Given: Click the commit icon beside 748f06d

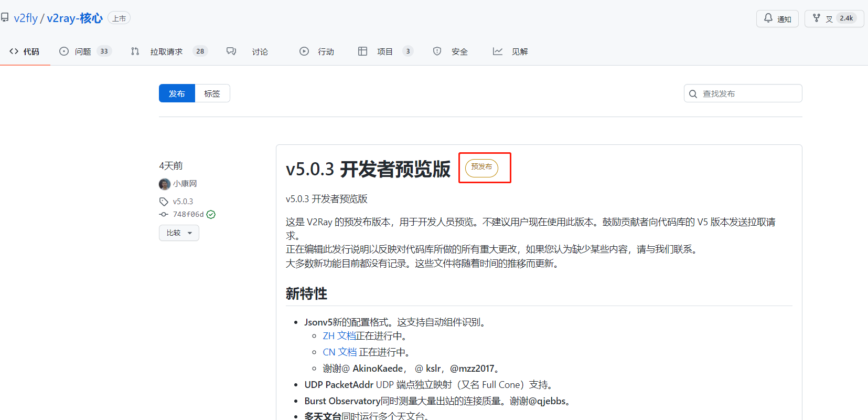Looking at the screenshot, I should coord(164,214).
